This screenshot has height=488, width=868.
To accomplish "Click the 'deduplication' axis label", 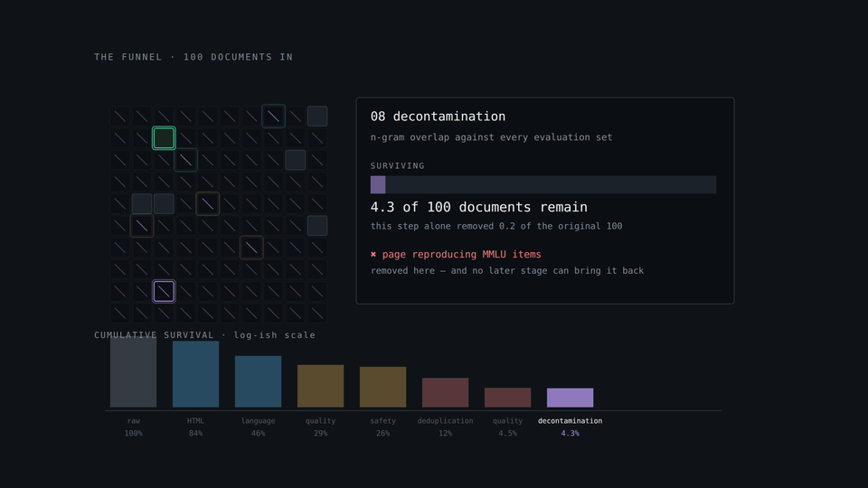I will click(x=445, y=421).
